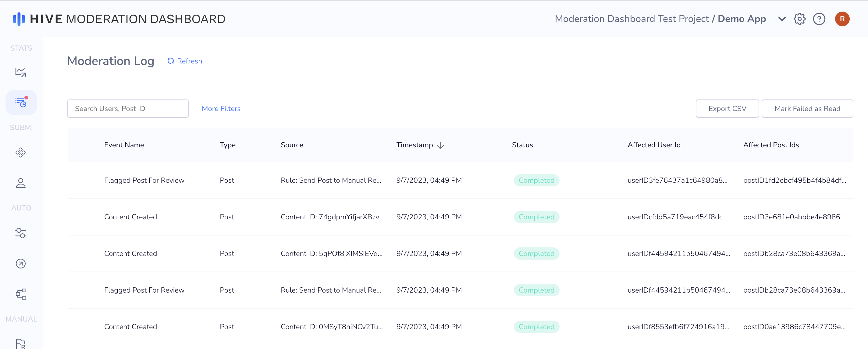This screenshot has height=349, width=868.
Task: Expand the project selector dropdown chevron
Action: pyautogui.click(x=782, y=19)
